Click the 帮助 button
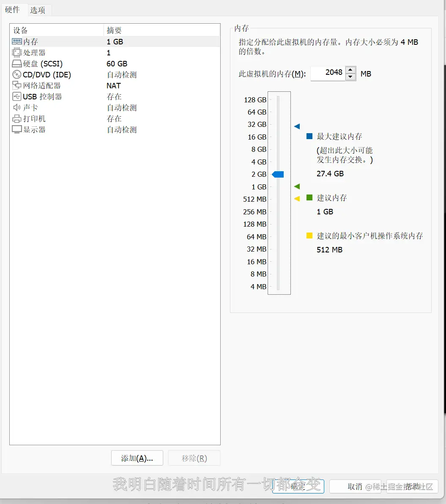 click(412, 486)
